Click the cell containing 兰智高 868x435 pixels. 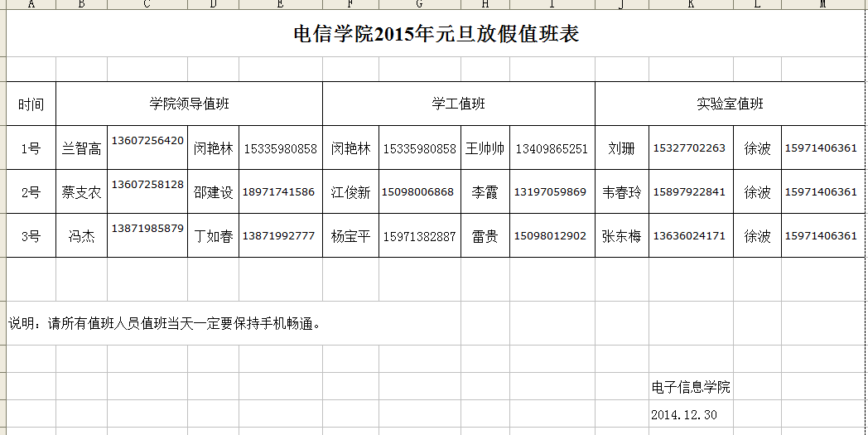tap(81, 149)
